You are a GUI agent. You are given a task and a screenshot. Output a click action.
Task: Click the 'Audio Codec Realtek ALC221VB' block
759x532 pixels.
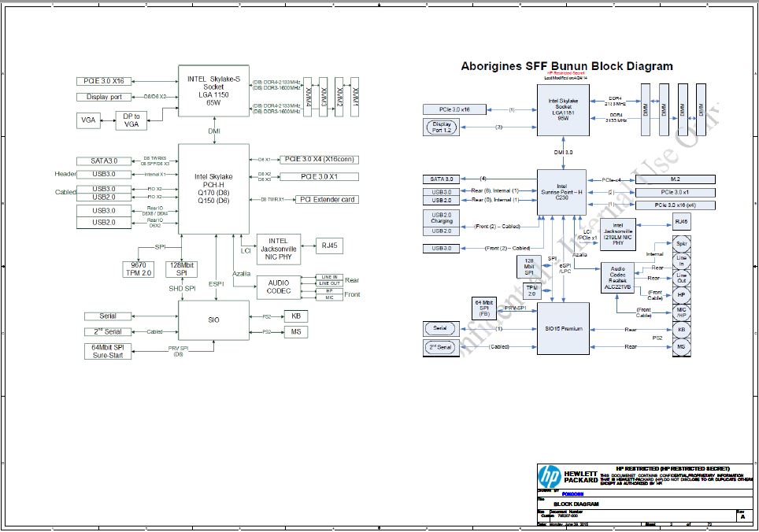(617, 278)
